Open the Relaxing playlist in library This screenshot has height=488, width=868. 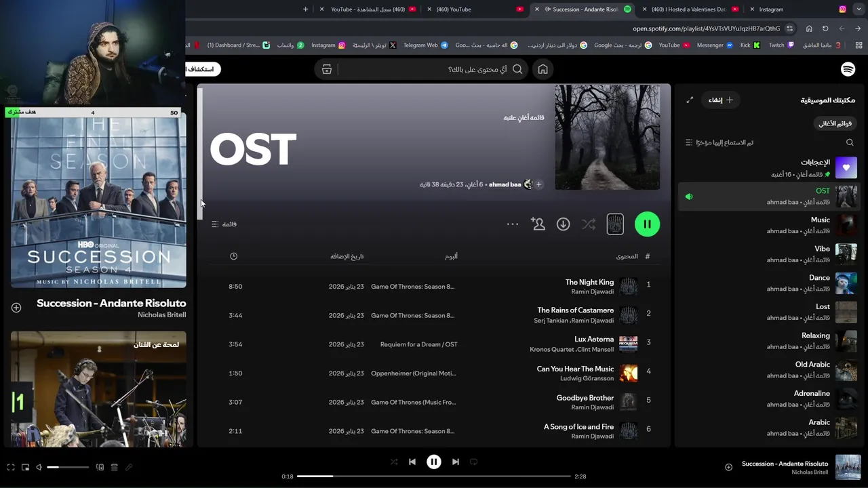point(769,341)
